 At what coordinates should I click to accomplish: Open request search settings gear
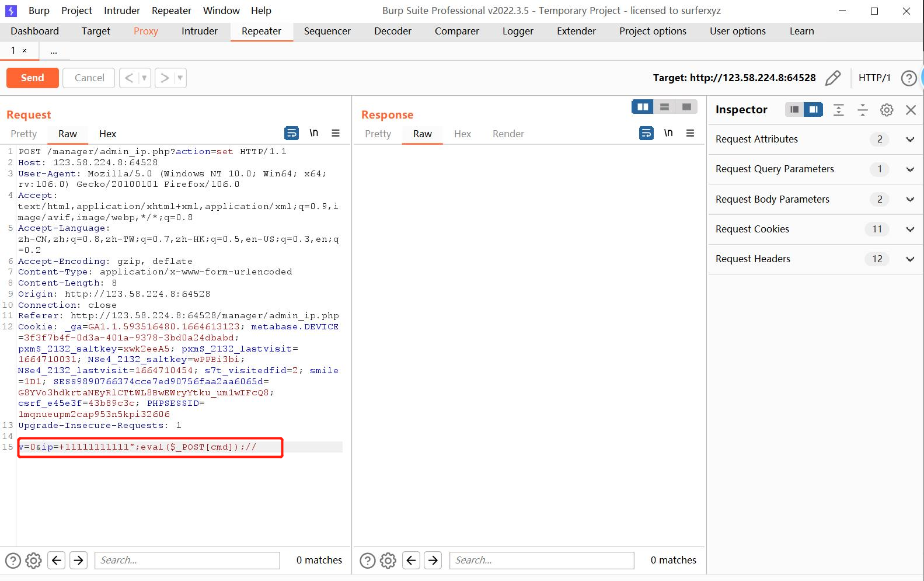[x=34, y=561]
